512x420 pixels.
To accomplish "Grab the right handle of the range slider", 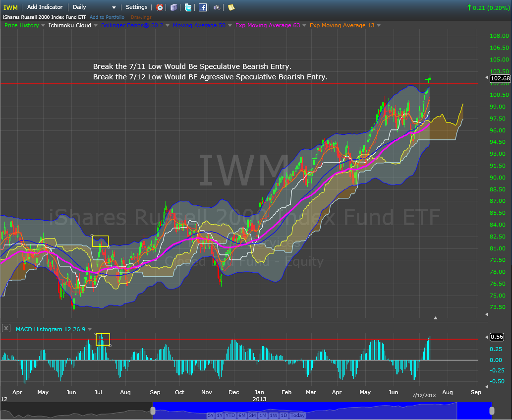I will [x=492, y=411].
